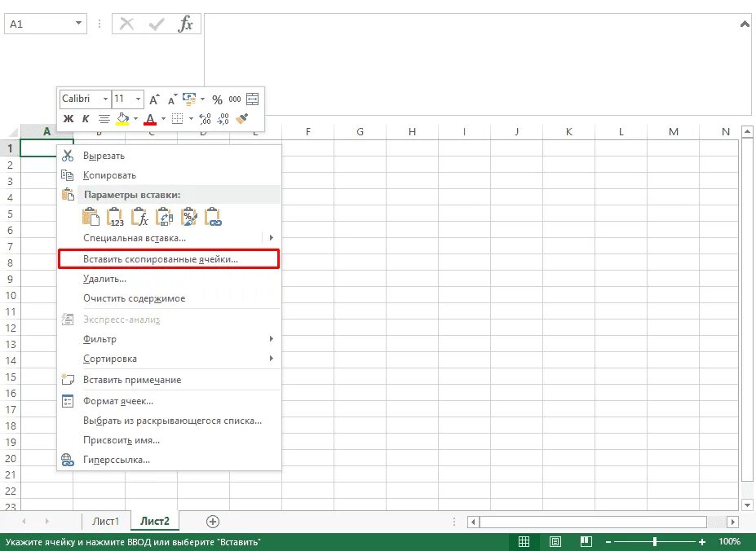756x551 pixels.
Task: Select column H header
Action: point(412,131)
